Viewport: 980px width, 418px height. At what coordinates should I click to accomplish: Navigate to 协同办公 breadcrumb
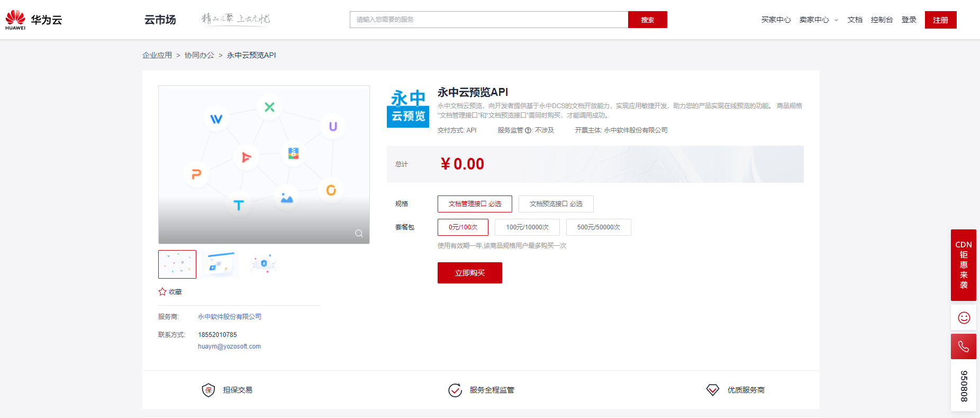point(199,55)
